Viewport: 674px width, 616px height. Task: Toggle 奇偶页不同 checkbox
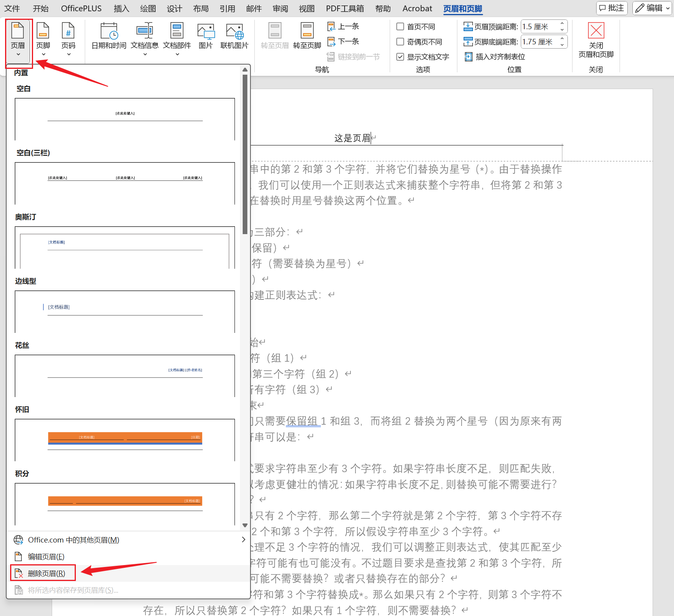click(x=400, y=42)
